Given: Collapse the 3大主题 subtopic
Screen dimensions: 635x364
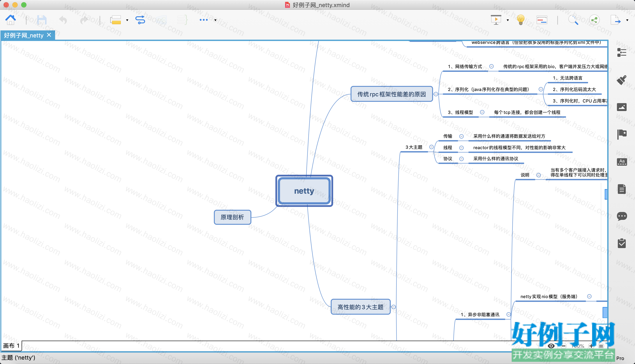Looking at the screenshot, I should [431, 147].
